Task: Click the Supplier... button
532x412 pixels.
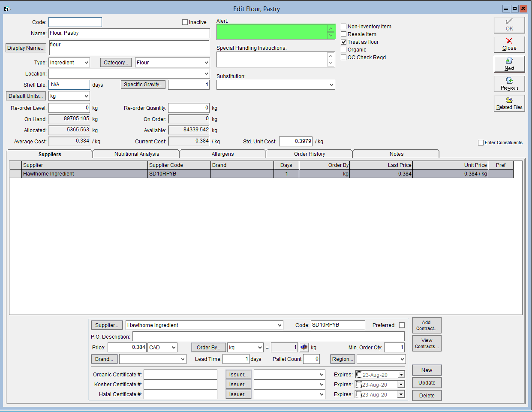Action: click(x=107, y=325)
